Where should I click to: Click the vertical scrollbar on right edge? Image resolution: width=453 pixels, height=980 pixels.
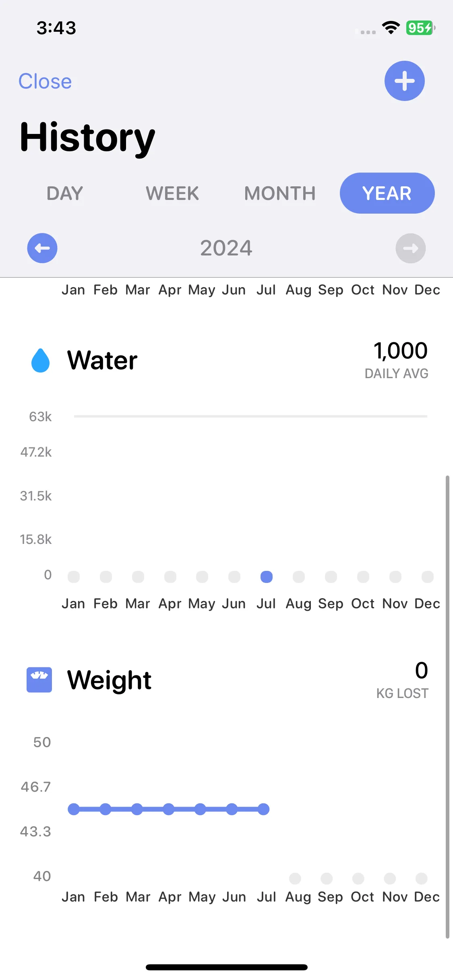pyautogui.click(x=447, y=707)
